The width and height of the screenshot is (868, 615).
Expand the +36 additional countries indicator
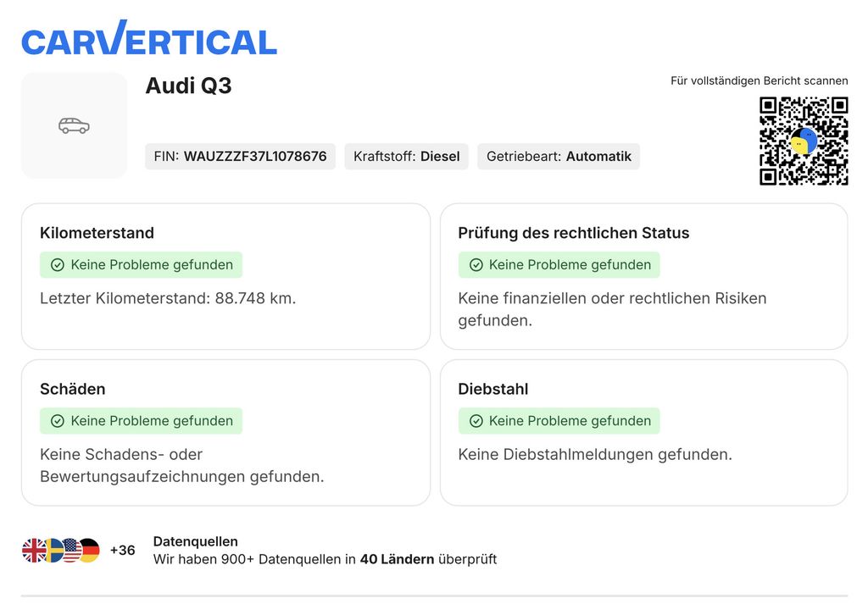[x=122, y=551]
